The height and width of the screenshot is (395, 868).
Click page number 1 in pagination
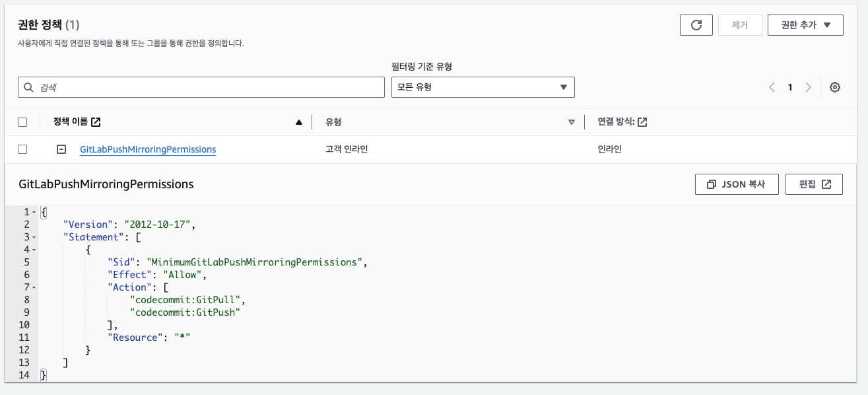pyautogui.click(x=790, y=87)
